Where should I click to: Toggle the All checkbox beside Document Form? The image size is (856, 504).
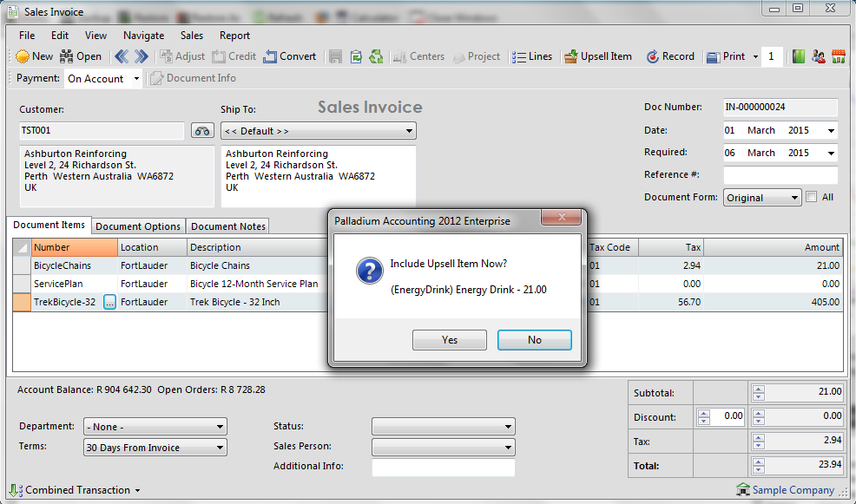click(811, 197)
